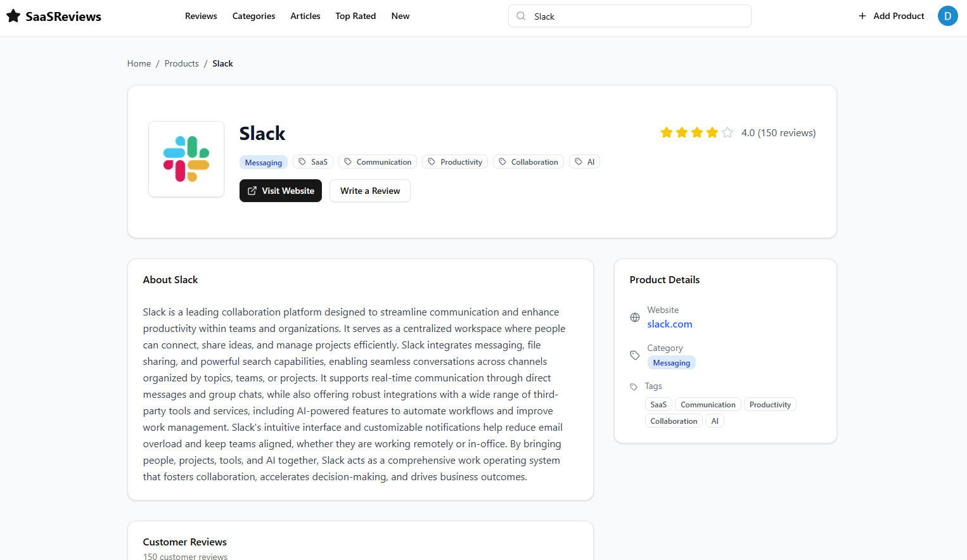
Task: Click the Slack logo thumbnail
Action: click(x=186, y=159)
